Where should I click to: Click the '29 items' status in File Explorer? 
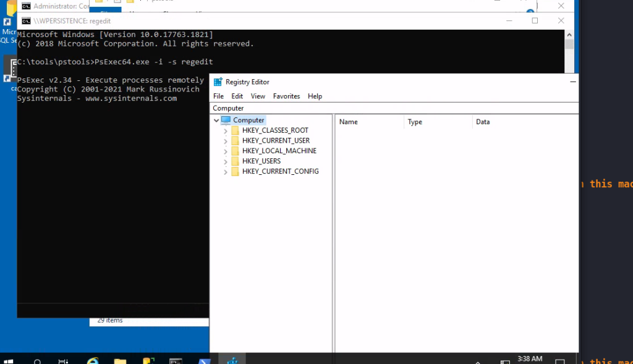[x=110, y=320]
